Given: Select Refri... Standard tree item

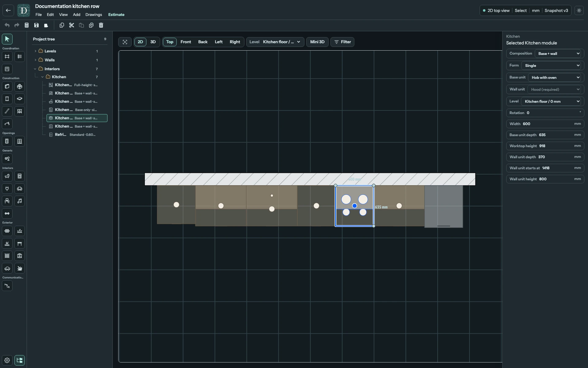Looking at the screenshot, I should (77, 135).
